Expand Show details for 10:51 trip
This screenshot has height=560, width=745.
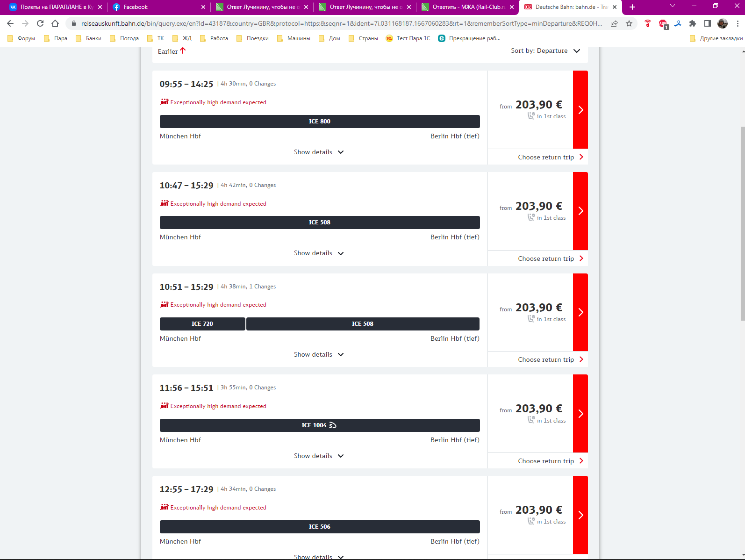click(319, 355)
